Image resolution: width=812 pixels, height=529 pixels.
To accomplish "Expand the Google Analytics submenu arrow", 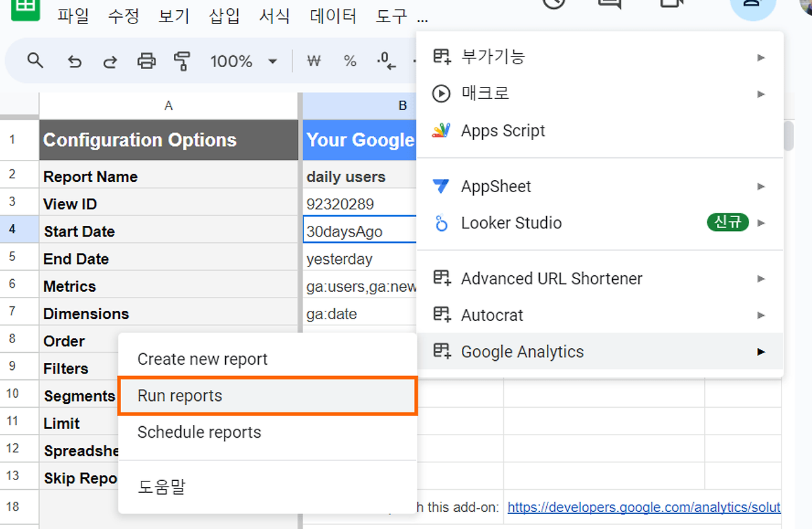I will pos(761,352).
